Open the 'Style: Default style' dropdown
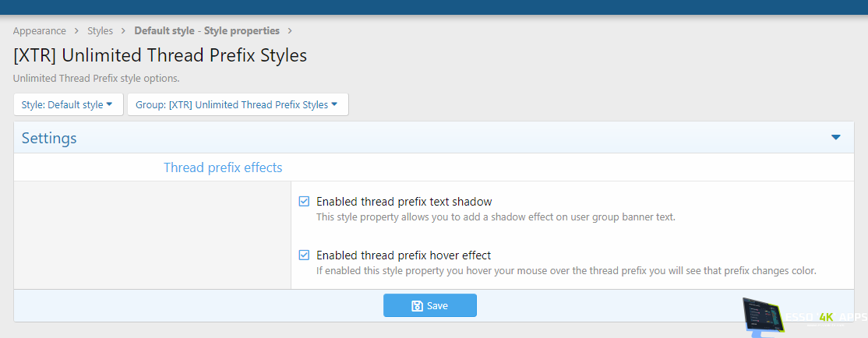Screen dimensions: 868x338 tap(68, 104)
